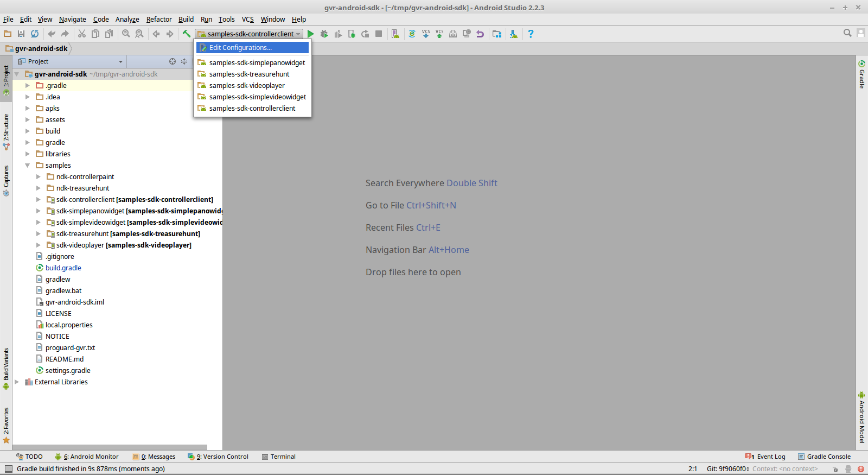
Task: Open the 9: Version Control tool window
Action: [x=218, y=457]
